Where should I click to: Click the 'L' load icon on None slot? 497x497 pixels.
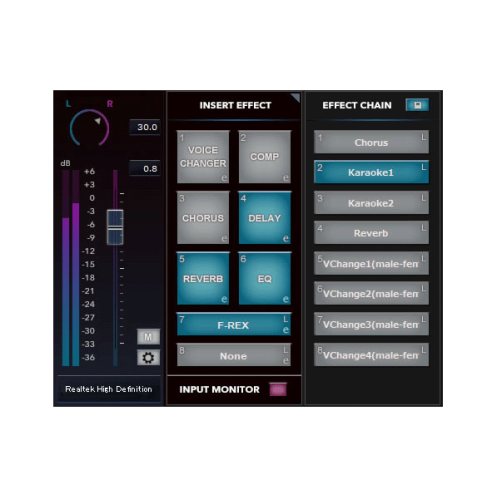[286, 350]
